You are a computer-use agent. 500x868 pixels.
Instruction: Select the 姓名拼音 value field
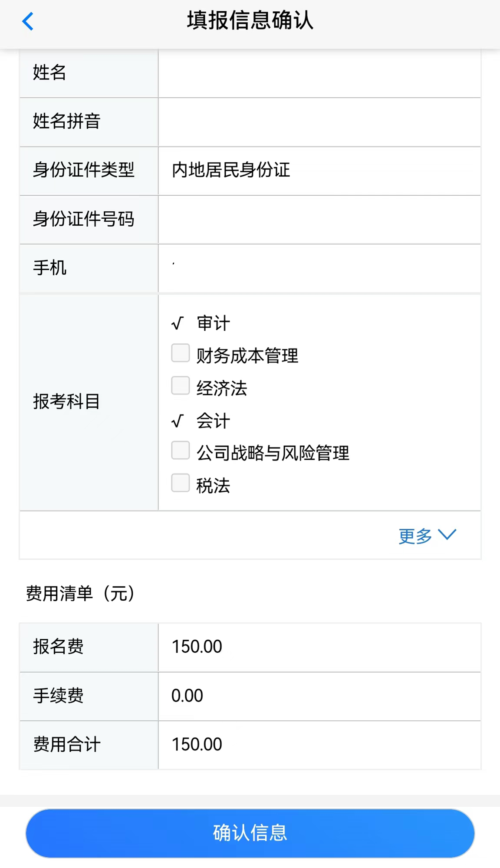pyautogui.click(x=319, y=122)
